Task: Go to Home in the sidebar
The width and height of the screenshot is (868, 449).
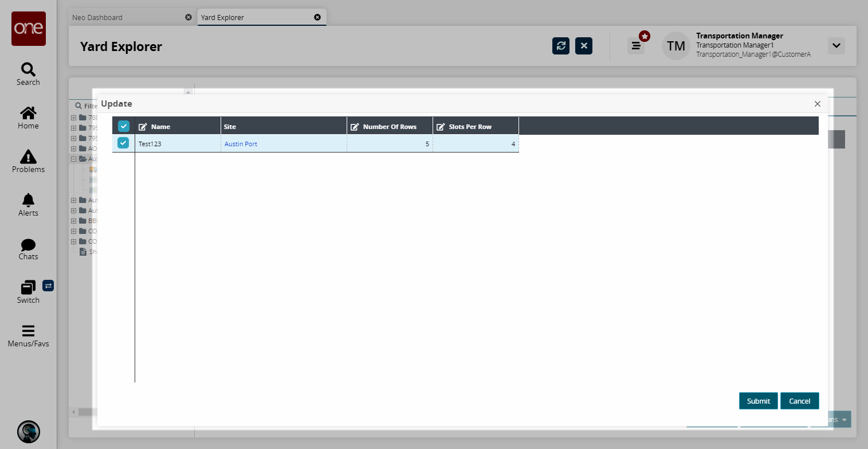Action: (28, 118)
